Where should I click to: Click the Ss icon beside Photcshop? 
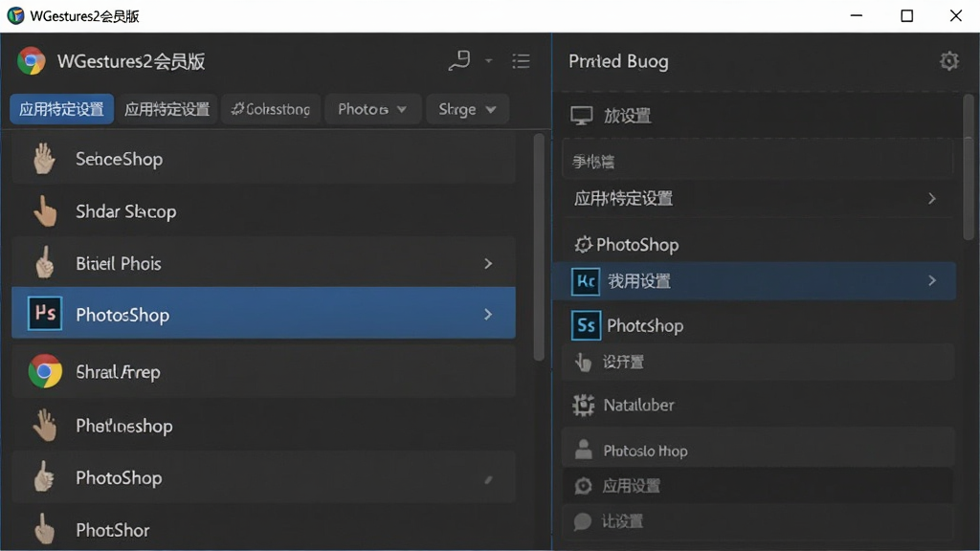click(x=586, y=325)
